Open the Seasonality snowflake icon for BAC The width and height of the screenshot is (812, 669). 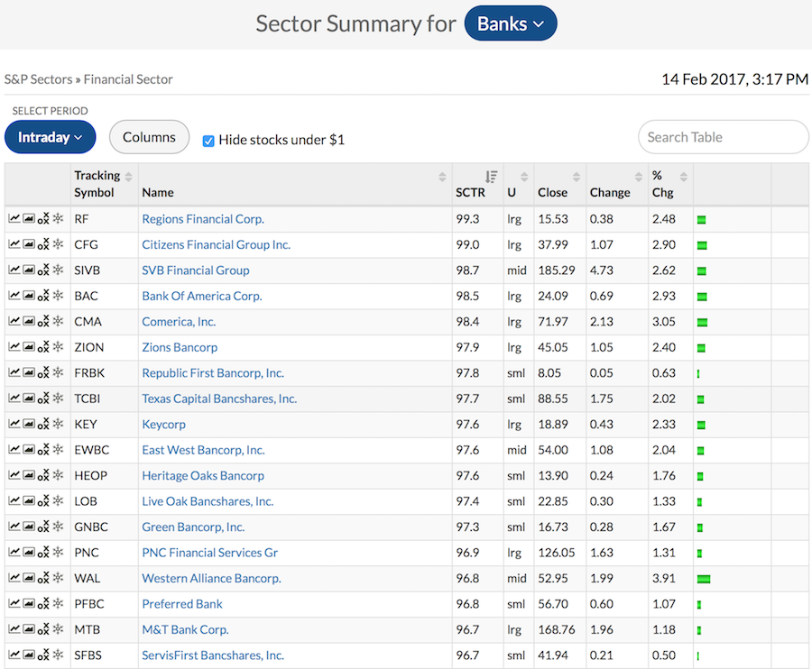pyautogui.click(x=58, y=295)
